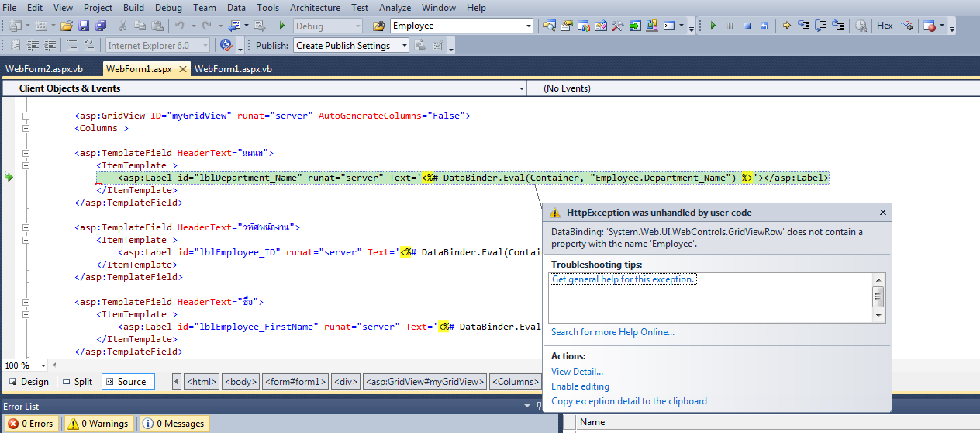Open the (No Events) dropdown
The height and width of the screenshot is (433, 980).
click(753, 88)
